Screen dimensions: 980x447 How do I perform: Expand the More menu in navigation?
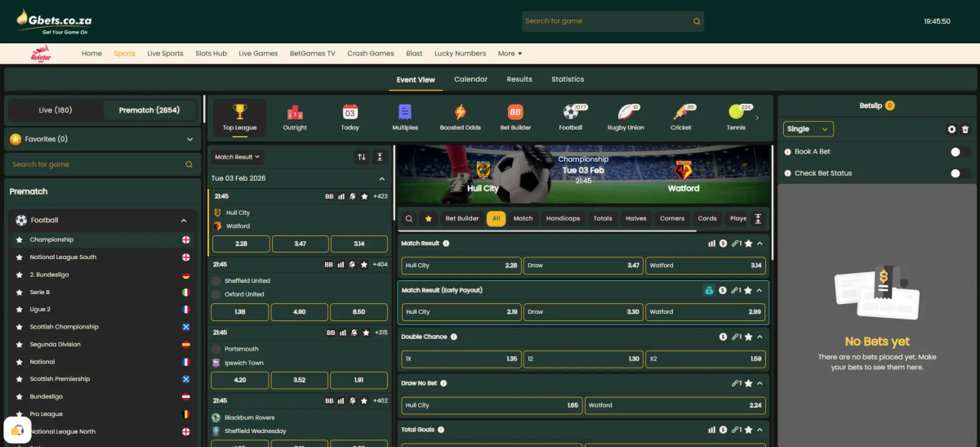coord(510,54)
